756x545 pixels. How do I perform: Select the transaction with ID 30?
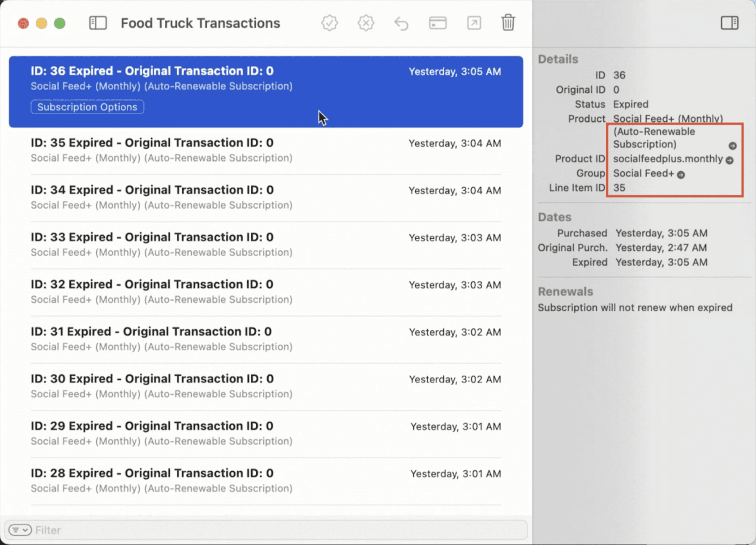(x=264, y=386)
